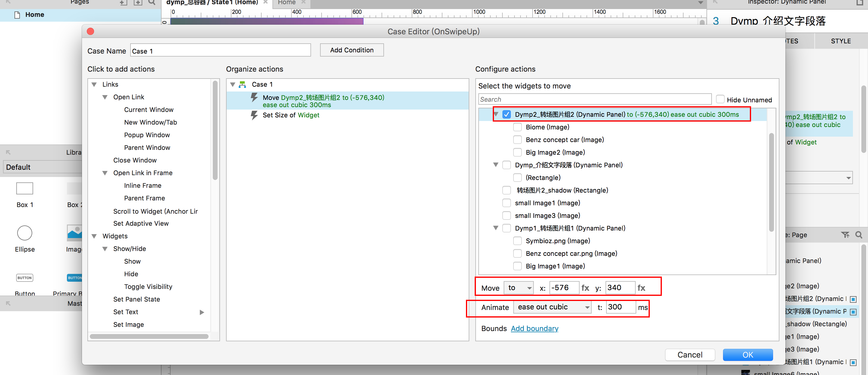The image size is (868, 375).
Task: Click the search icon in Pages panel
Action: click(x=152, y=3)
